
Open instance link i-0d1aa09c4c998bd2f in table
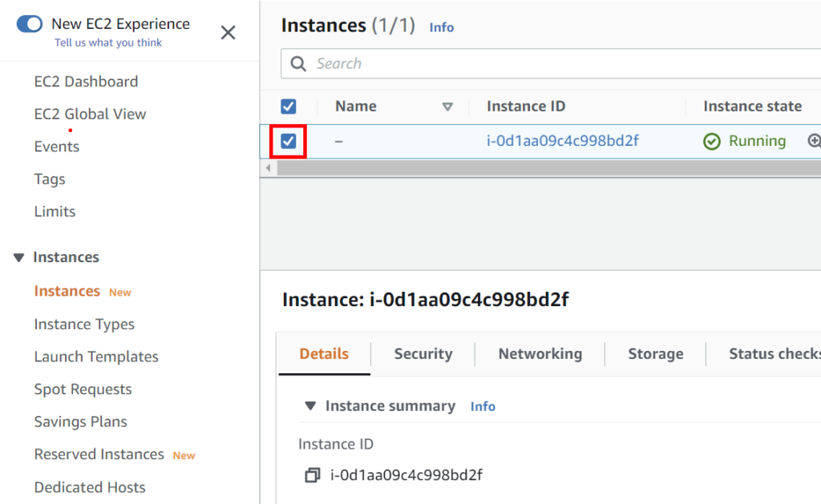(x=562, y=141)
